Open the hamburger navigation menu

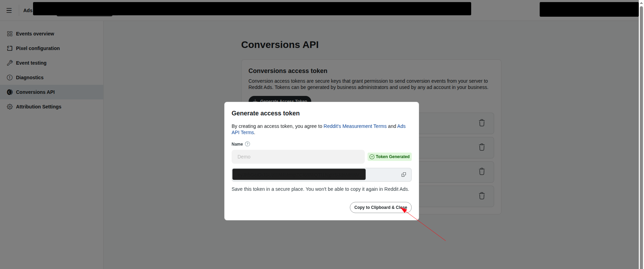(9, 10)
